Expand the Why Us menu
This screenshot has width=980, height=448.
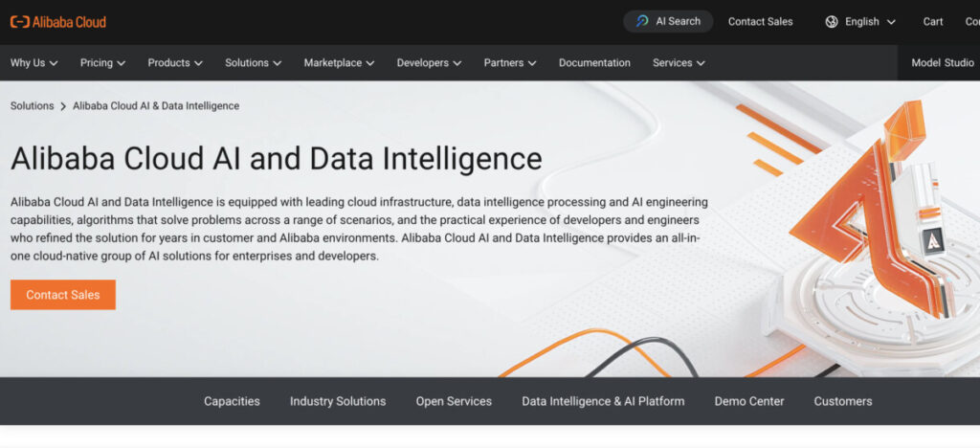click(x=34, y=62)
